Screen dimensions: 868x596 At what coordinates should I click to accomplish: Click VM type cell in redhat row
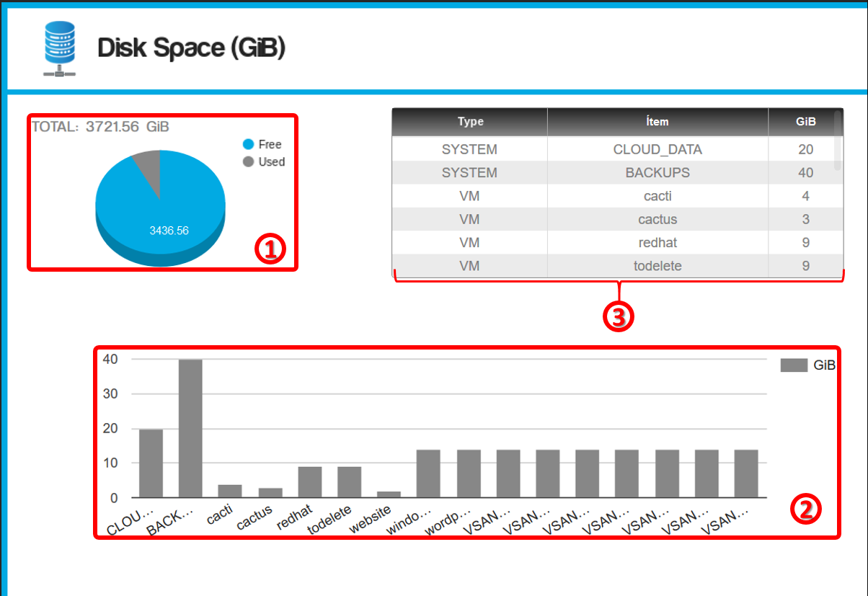pos(470,243)
